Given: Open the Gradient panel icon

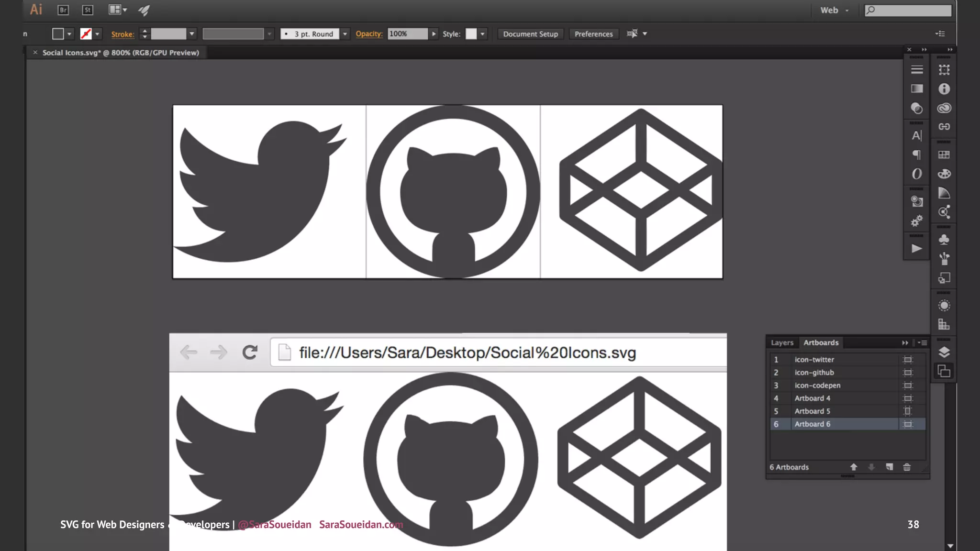Looking at the screenshot, I should (917, 88).
